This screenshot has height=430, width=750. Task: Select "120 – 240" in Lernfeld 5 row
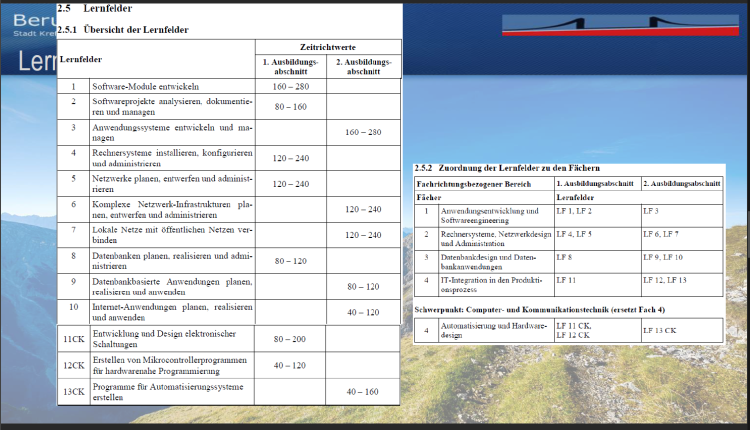coord(291,184)
